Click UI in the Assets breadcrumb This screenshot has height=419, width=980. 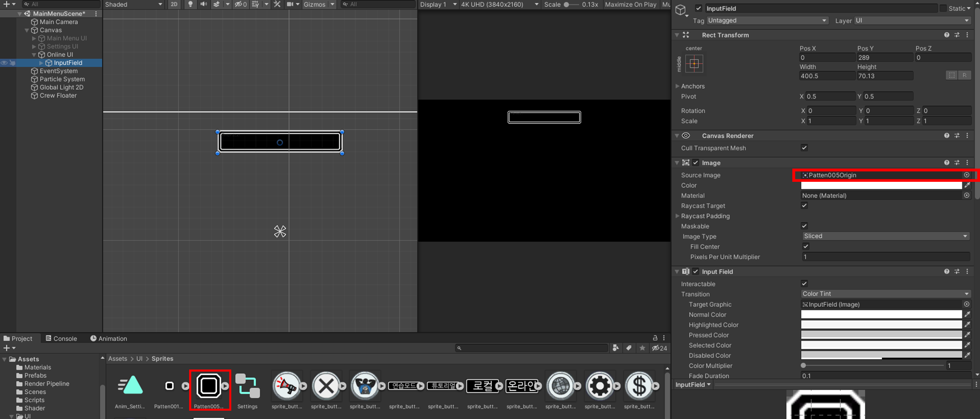pyautogui.click(x=139, y=359)
